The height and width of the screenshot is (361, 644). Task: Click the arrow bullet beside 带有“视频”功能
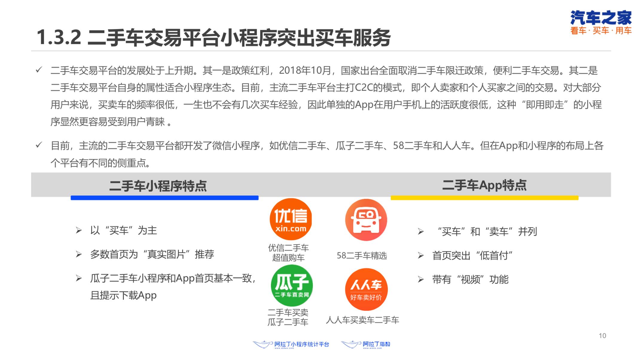pyautogui.click(x=421, y=280)
